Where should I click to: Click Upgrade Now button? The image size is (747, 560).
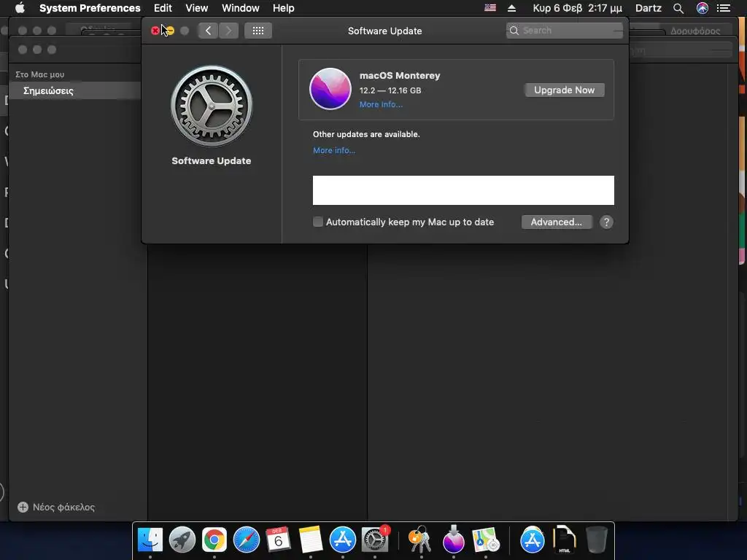[x=565, y=90]
